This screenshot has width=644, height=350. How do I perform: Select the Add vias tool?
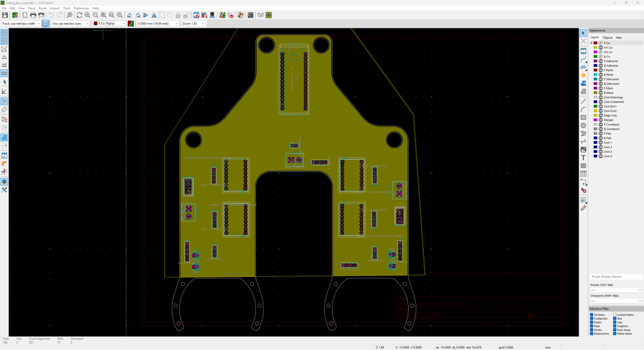583,76
